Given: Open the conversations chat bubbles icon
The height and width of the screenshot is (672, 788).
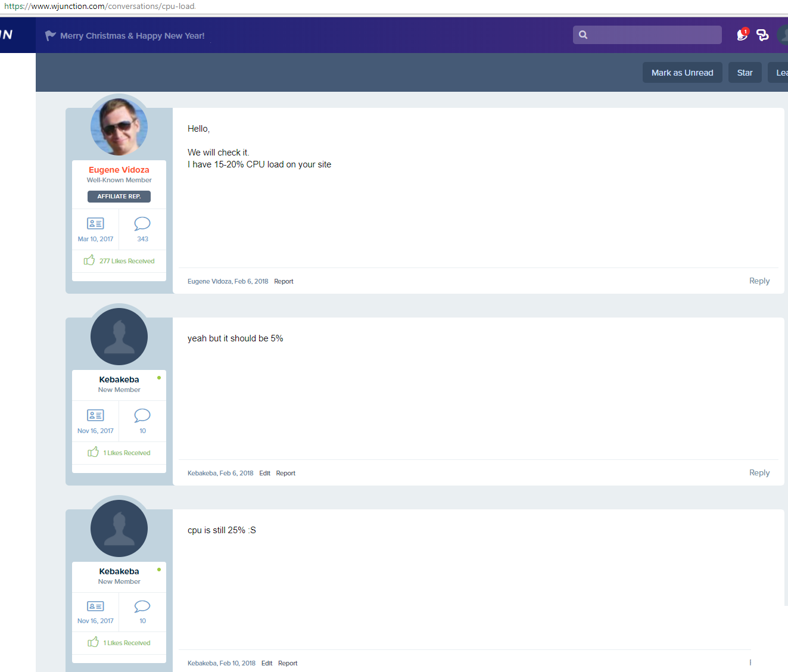Looking at the screenshot, I should 762,35.
